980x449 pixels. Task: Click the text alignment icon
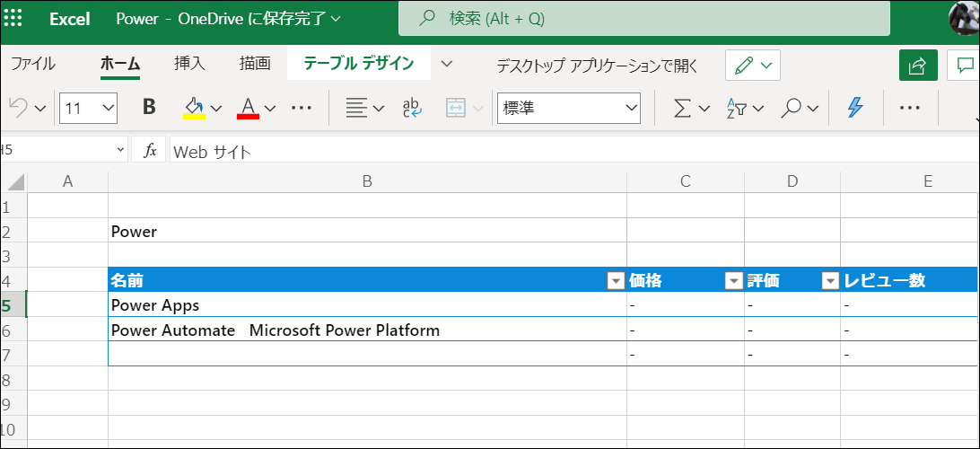point(356,108)
